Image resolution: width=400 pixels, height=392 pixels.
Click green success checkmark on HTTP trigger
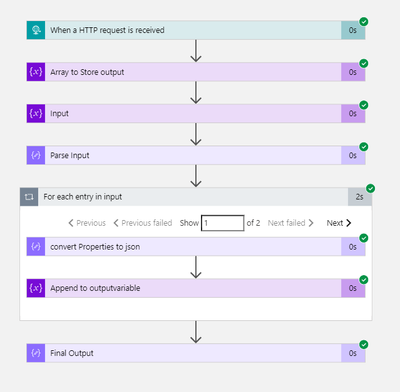coord(364,22)
